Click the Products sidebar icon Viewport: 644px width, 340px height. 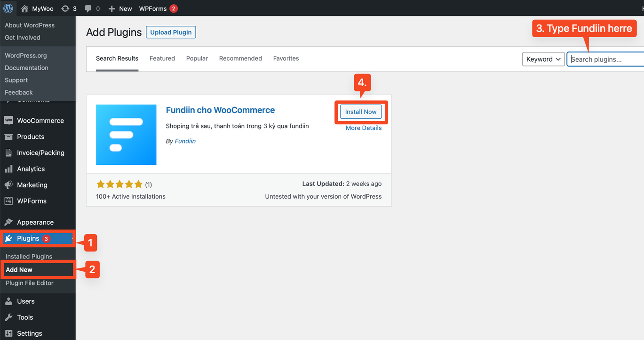[8, 137]
